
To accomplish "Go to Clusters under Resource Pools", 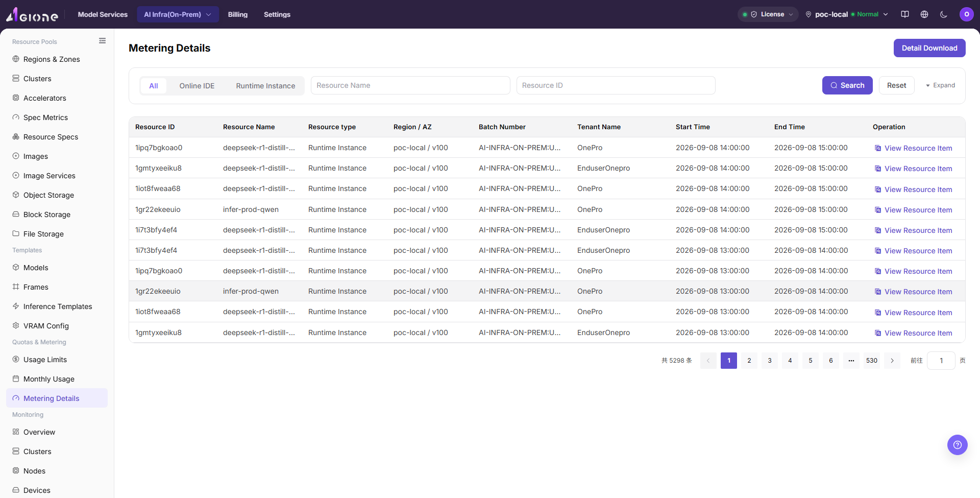I will (x=57, y=79).
